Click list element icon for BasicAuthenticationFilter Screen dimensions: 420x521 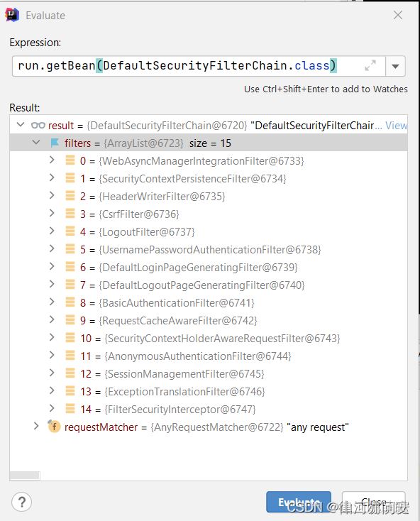(70, 302)
